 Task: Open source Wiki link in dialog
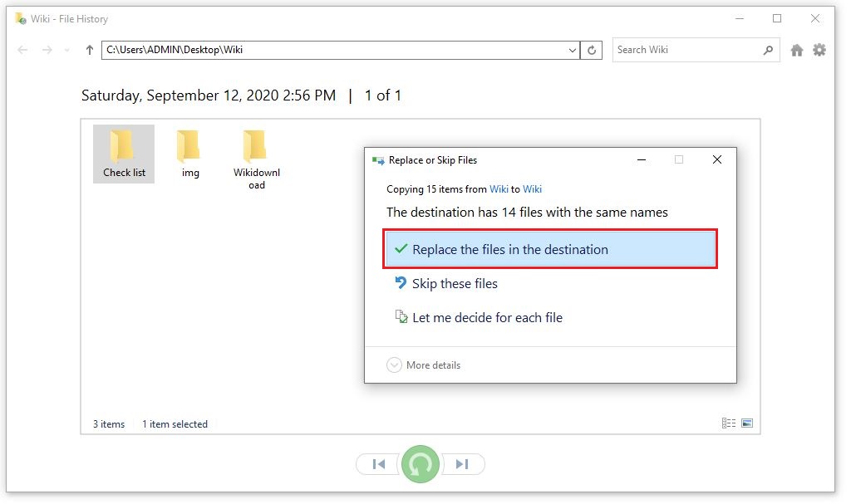[499, 188]
